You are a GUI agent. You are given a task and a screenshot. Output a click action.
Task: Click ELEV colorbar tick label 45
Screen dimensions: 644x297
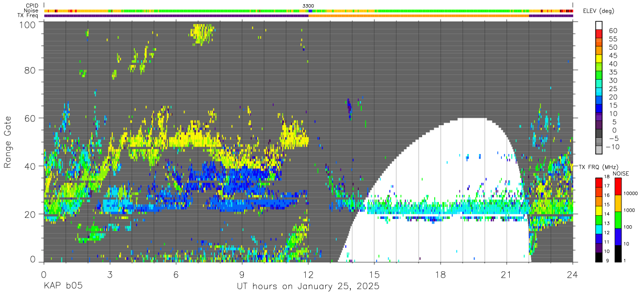[x=613, y=56]
